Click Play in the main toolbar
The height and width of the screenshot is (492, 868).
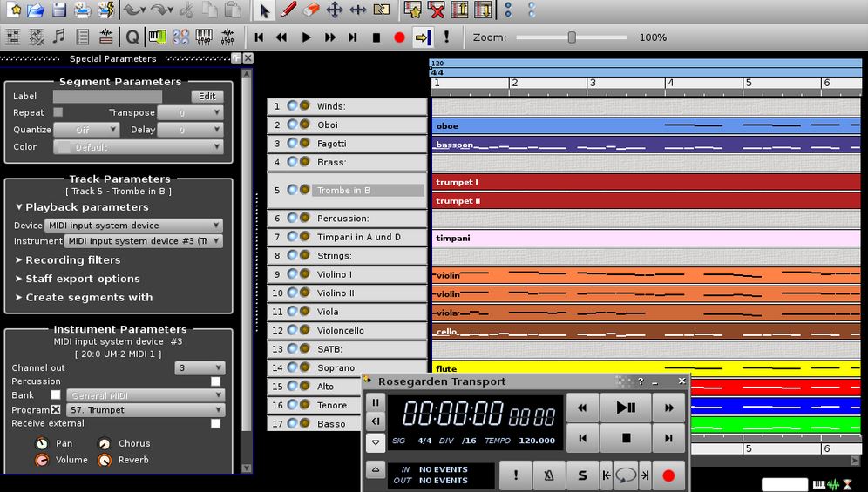point(306,37)
